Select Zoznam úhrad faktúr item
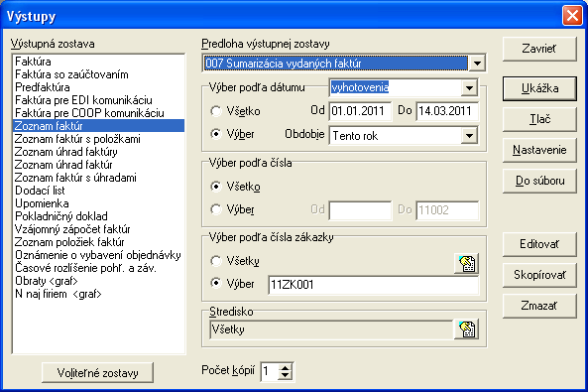Viewport: 588px width, 392px height. pyautogui.click(x=98, y=165)
